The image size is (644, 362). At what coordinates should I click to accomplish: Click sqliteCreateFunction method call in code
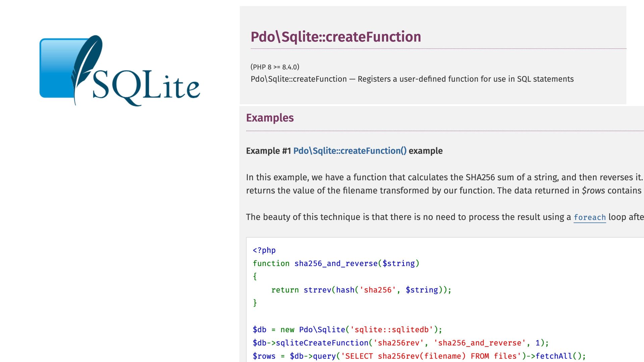click(x=322, y=343)
